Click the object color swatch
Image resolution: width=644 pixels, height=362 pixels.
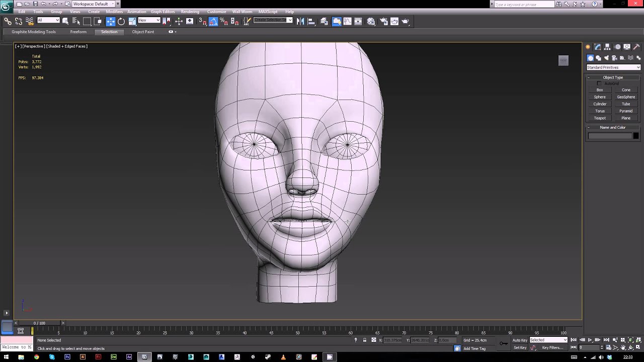636,136
